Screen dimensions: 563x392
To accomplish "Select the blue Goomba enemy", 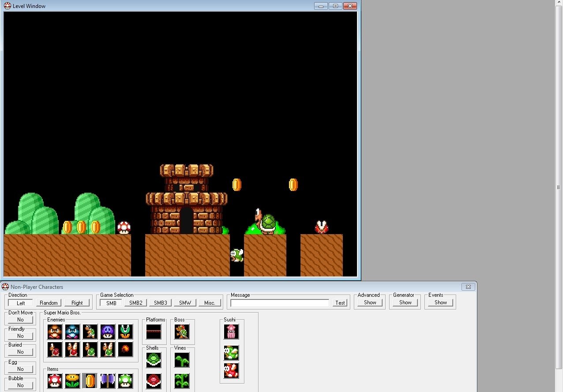I will click(x=72, y=332).
